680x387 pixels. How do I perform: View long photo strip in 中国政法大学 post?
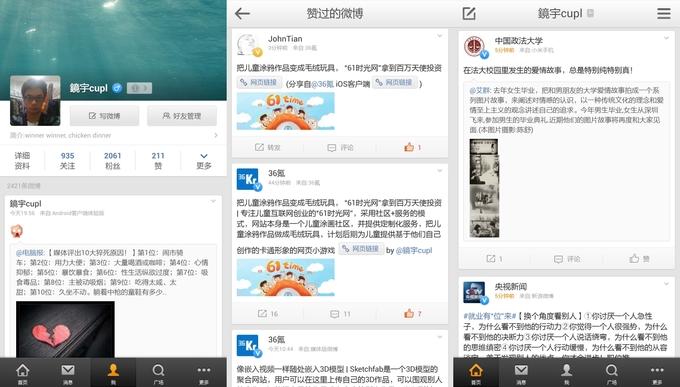coord(484,188)
